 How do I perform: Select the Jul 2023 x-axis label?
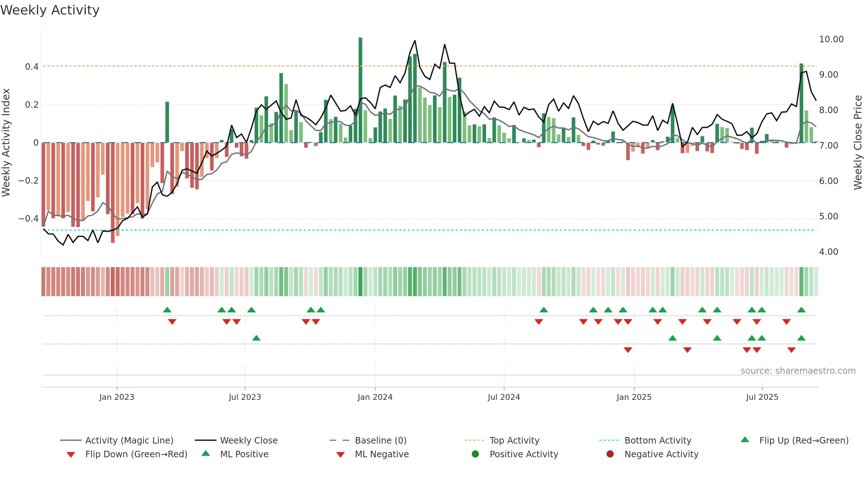click(x=245, y=397)
